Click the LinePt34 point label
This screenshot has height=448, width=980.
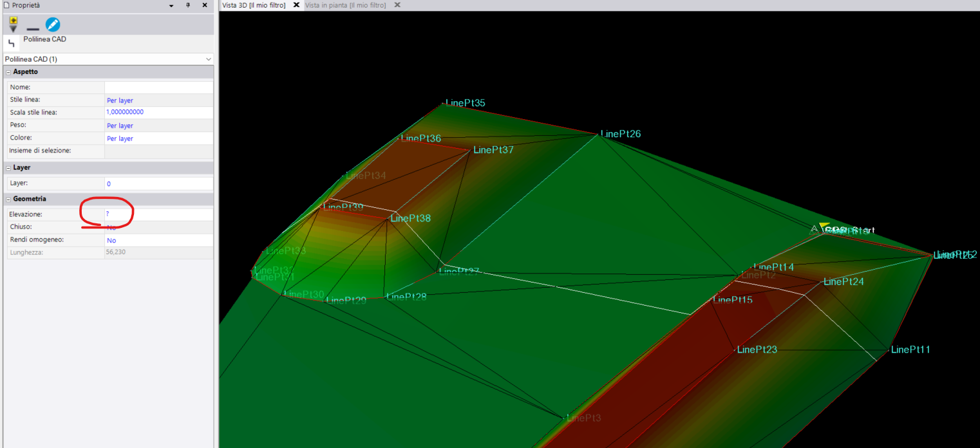click(366, 176)
